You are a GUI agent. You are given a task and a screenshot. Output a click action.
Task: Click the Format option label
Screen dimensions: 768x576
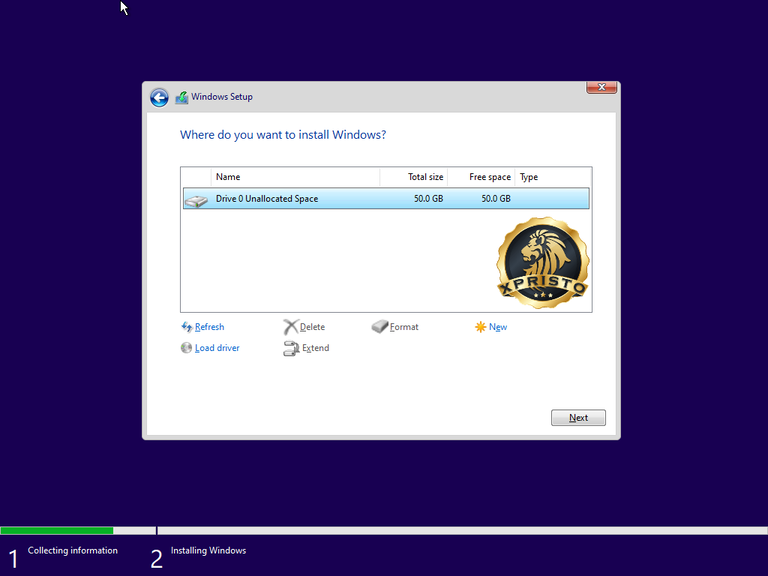[404, 327]
